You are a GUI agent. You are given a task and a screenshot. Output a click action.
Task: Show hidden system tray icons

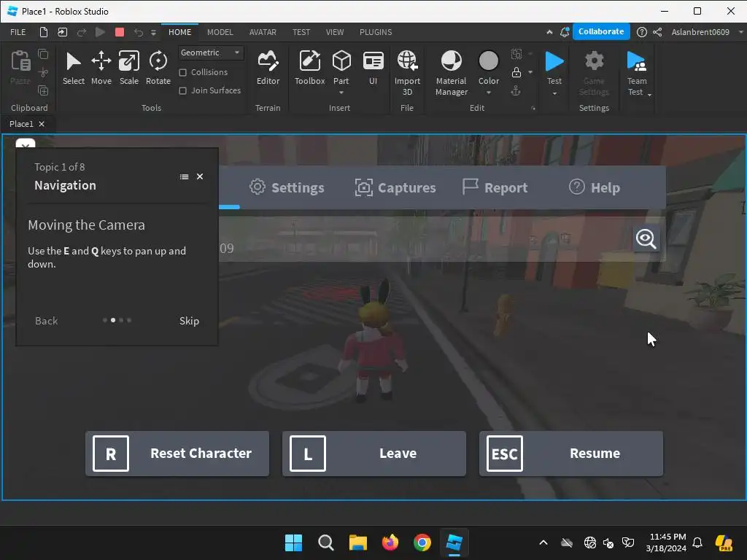(x=543, y=542)
